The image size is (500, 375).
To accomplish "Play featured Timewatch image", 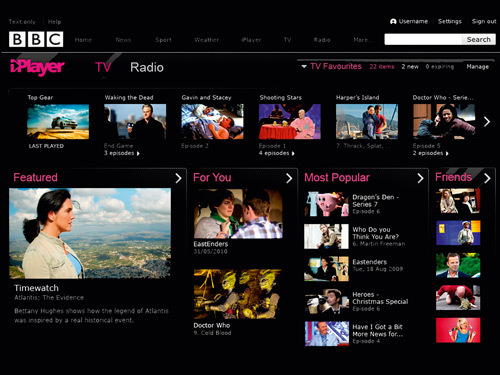I will pyautogui.click(x=90, y=233).
